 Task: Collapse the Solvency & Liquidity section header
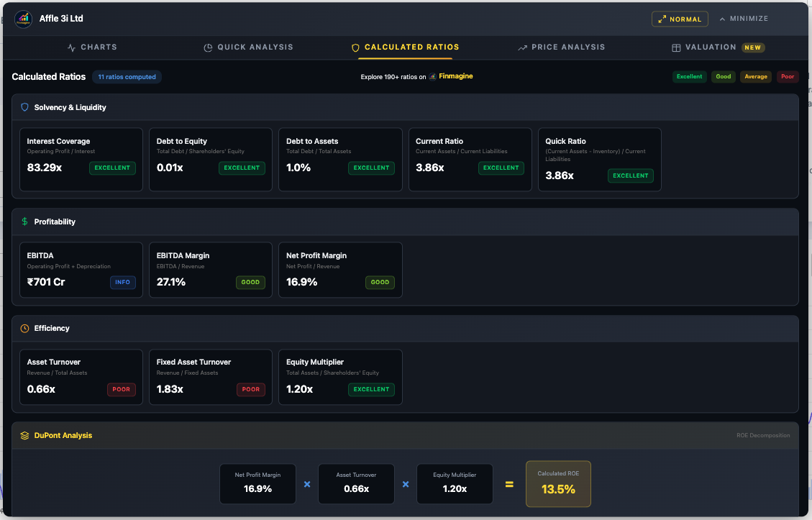coord(405,107)
